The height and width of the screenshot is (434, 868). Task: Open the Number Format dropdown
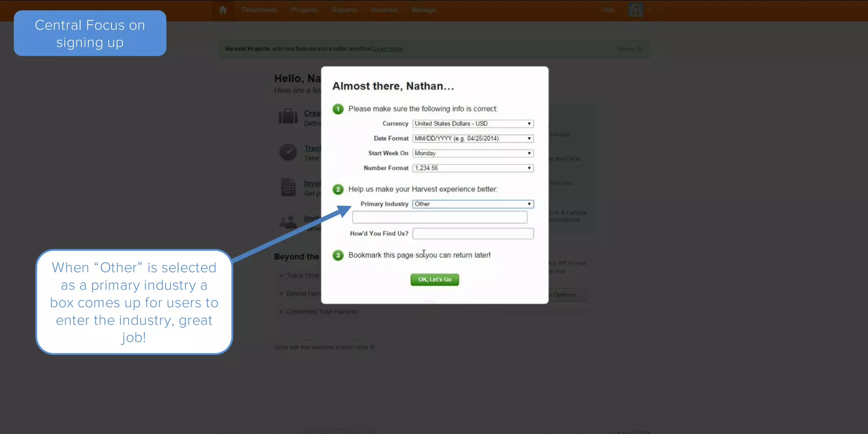pyautogui.click(x=473, y=168)
